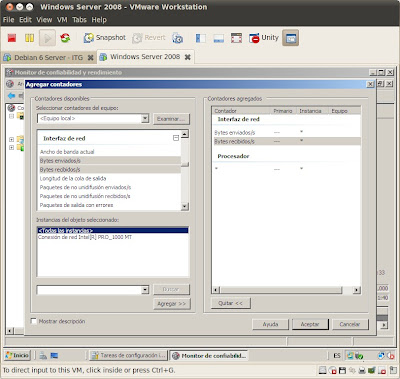The height and width of the screenshot is (379, 400).
Task: Open the Help menu
Action: [x=99, y=20]
